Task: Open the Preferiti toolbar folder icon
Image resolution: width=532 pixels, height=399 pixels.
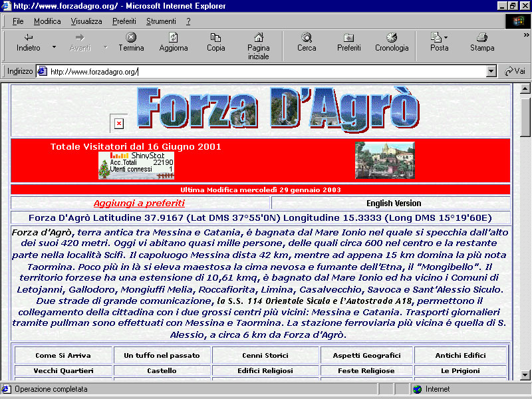Action: (348, 43)
